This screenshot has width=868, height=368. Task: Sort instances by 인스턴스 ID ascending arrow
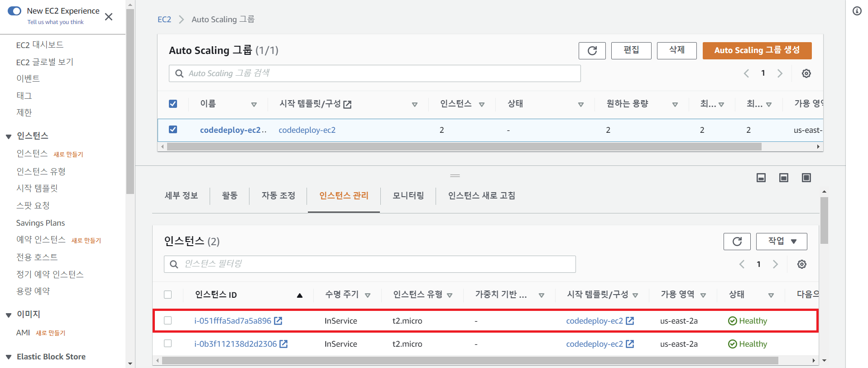coord(299,295)
